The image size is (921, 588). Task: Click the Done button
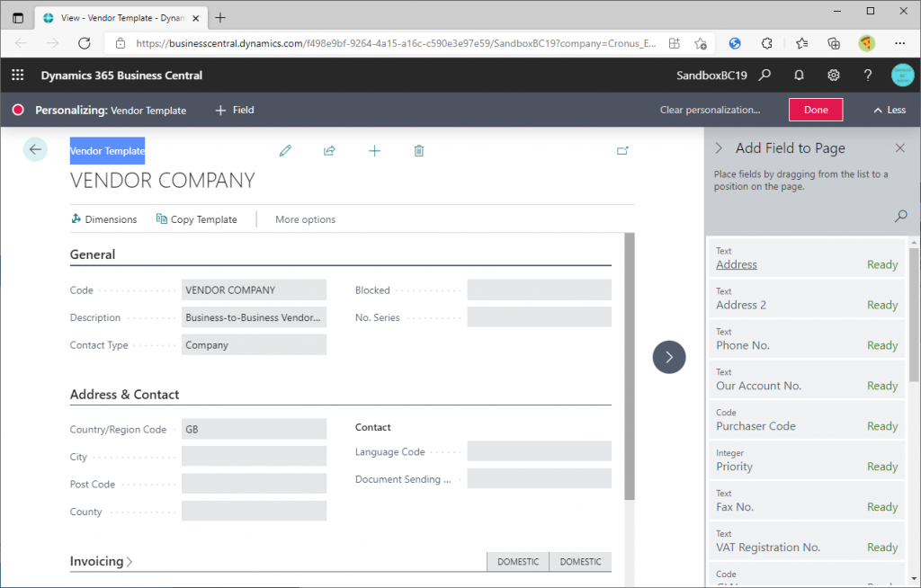tap(816, 110)
